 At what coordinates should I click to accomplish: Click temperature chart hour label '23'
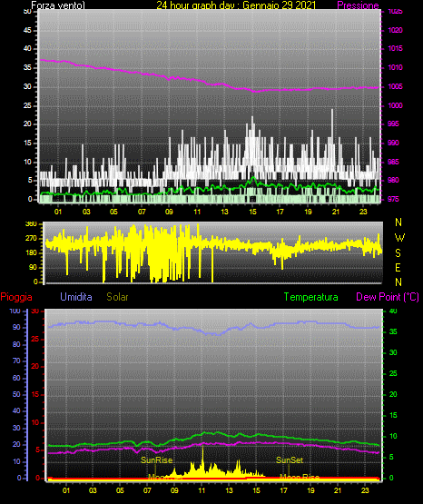pyautogui.click(x=365, y=490)
